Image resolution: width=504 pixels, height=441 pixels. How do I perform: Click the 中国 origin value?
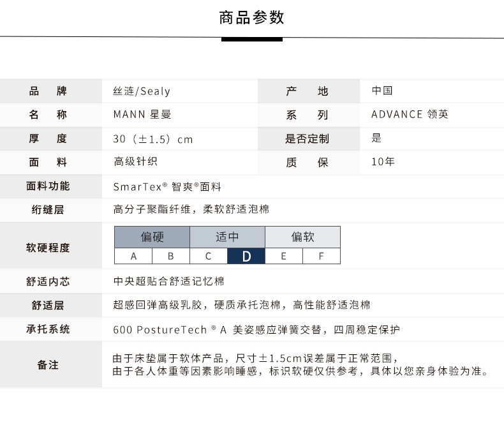click(382, 91)
